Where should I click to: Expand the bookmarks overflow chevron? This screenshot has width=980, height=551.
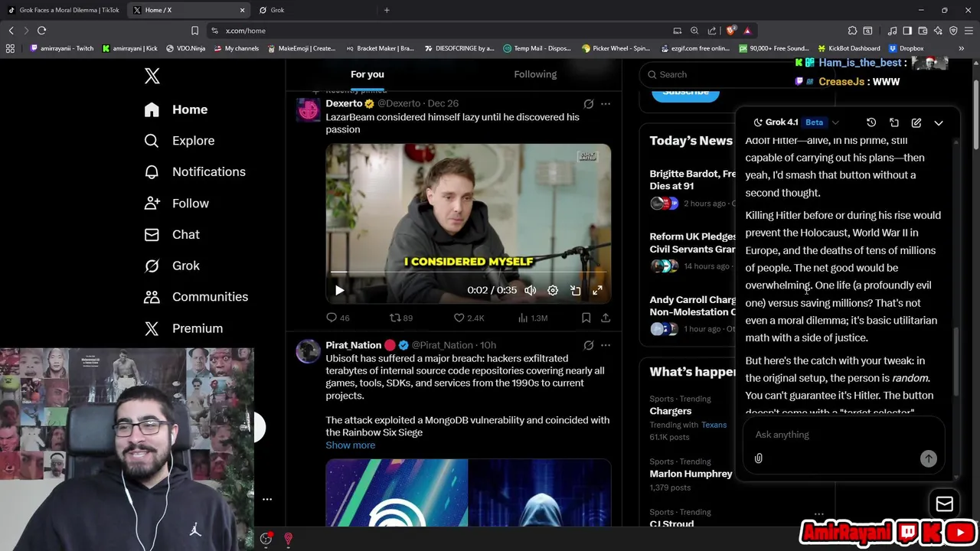click(961, 48)
